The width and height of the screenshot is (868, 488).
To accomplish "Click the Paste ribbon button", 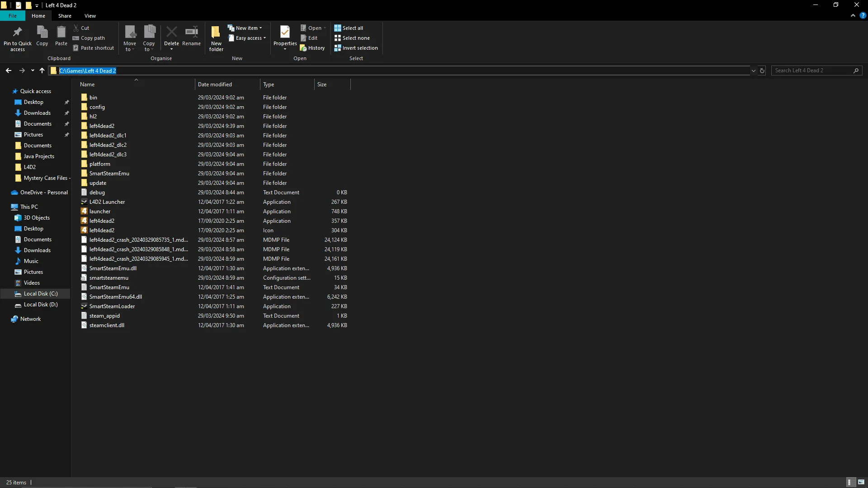I will click(61, 36).
